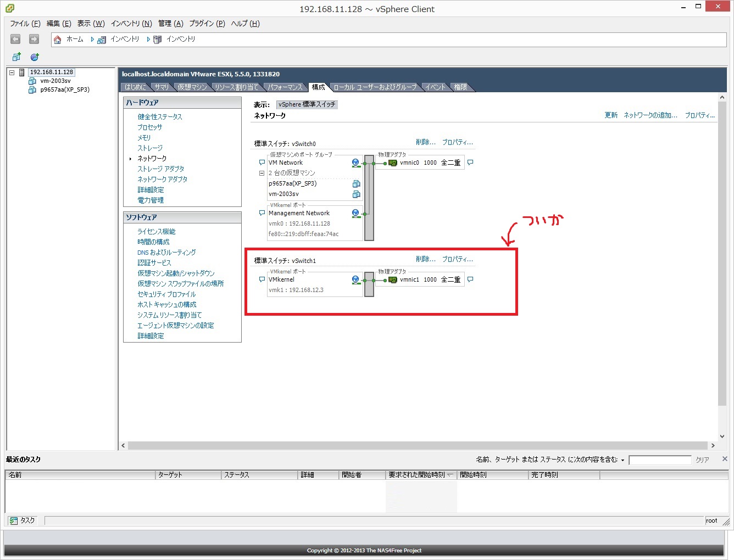The height and width of the screenshot is (560, 734).
Task: Click the first breadcrumb arrow after ホーム
Action: point(92,40)
